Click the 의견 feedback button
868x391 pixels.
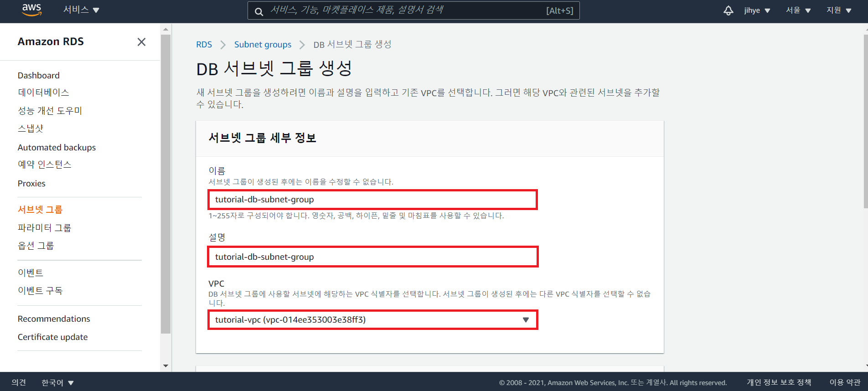click(x=19, y=382)
